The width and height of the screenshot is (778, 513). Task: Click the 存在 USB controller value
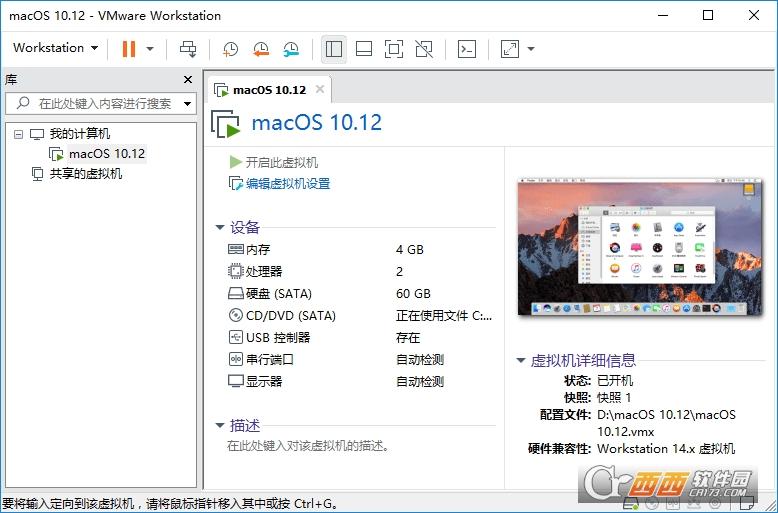coord(408,337)
